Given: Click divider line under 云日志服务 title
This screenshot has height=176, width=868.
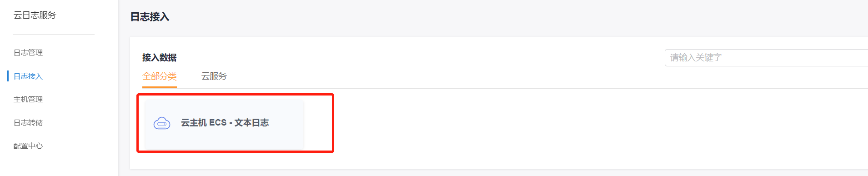Looking at the screenshot, I should [54, 34].
